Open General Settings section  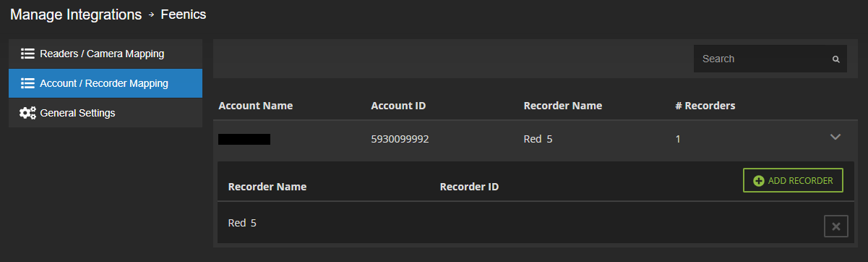pos(106,113)
